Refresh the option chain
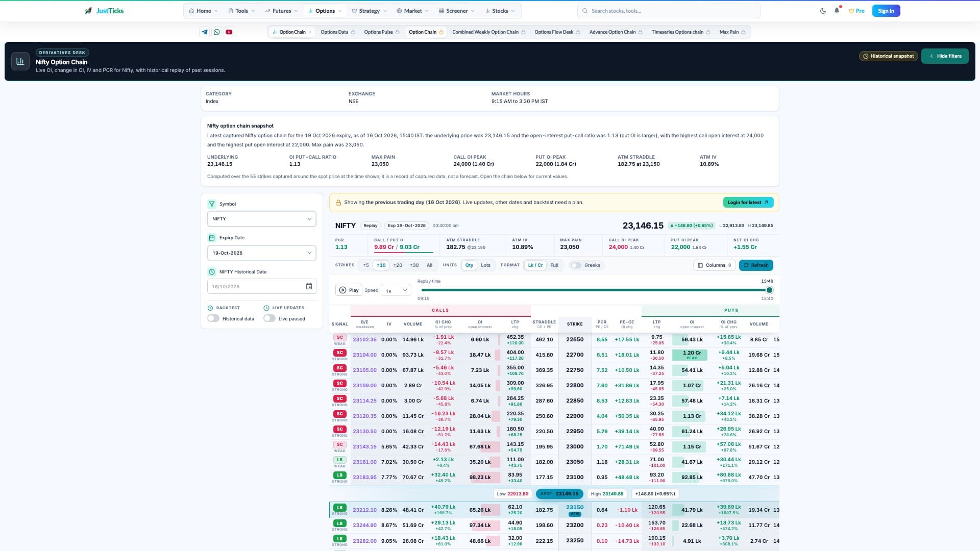 (x=756, y=265)
